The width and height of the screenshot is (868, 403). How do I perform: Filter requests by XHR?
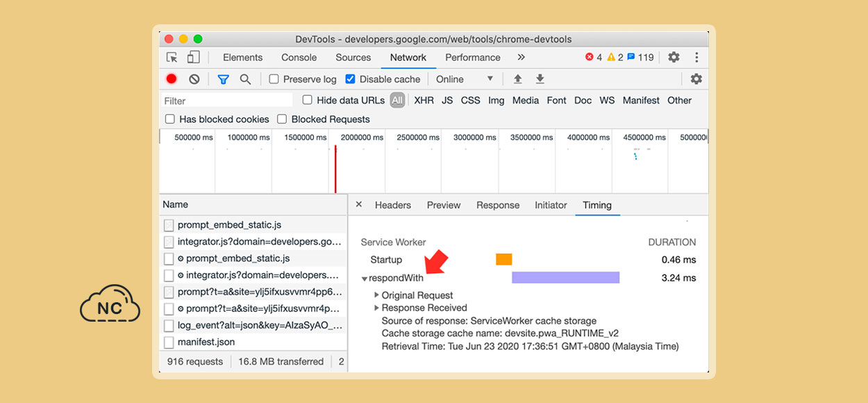[424, 100]
